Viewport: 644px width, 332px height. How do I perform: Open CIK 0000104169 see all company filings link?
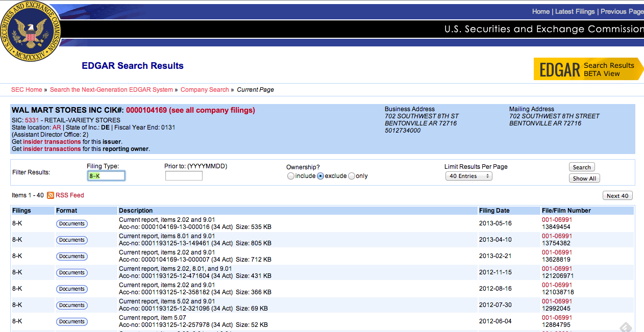(x=190, y=110)
